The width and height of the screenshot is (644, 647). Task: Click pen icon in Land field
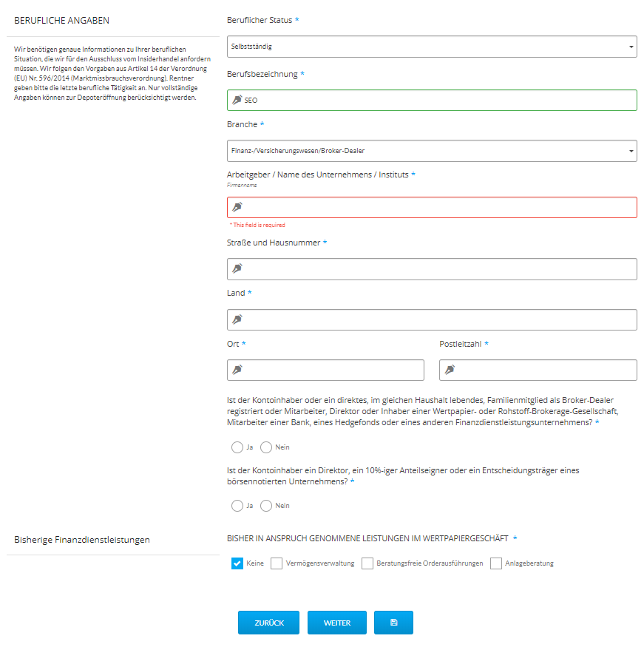point(237,319)
